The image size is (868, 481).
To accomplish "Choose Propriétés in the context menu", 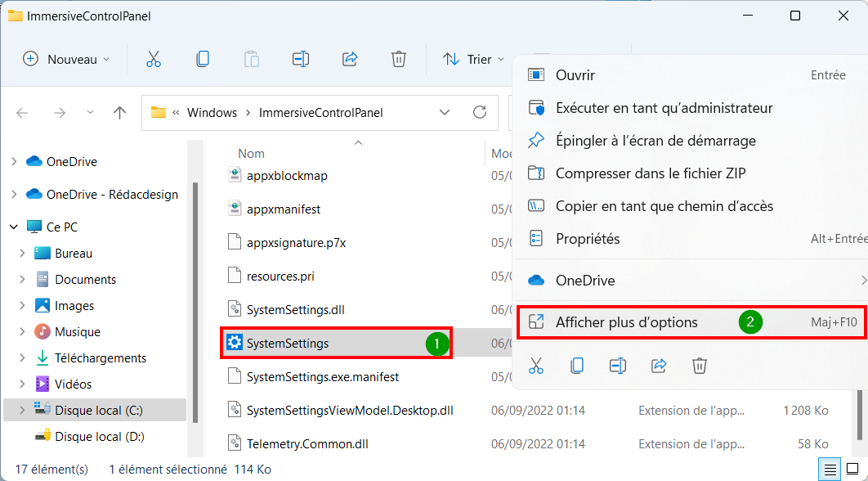I will point(690,239).
